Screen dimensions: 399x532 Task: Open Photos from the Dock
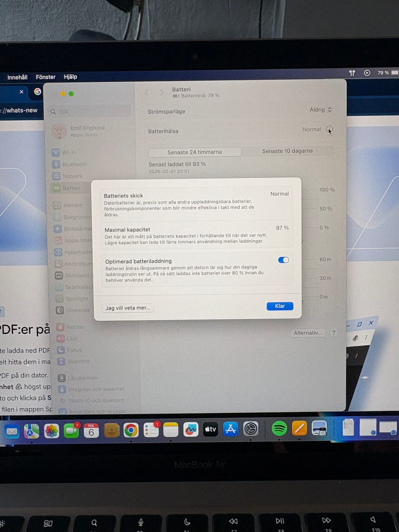click(52, 431)
